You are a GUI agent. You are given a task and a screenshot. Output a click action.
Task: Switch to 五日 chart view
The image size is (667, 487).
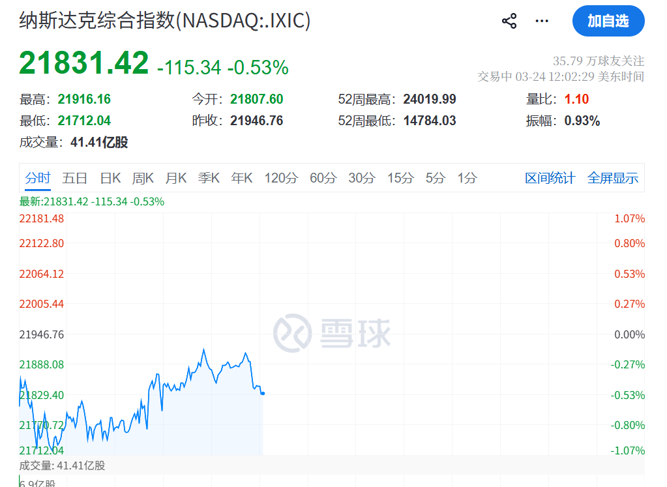coord(75,178)
